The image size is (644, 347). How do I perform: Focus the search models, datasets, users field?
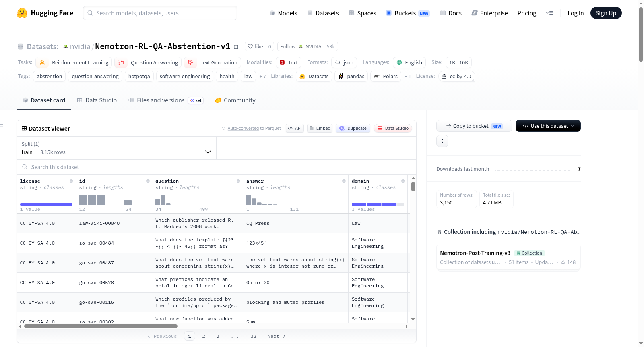coord(160,13)
